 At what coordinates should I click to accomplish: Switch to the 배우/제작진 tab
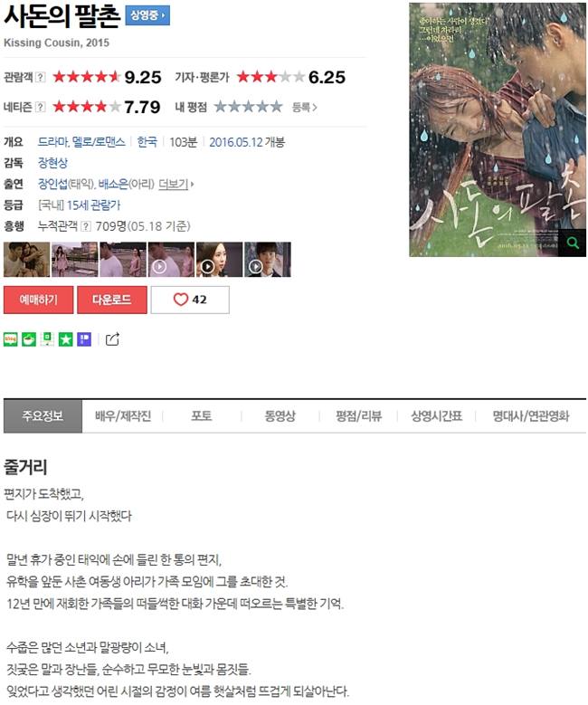pyautogui.click(x=123, y=416)
